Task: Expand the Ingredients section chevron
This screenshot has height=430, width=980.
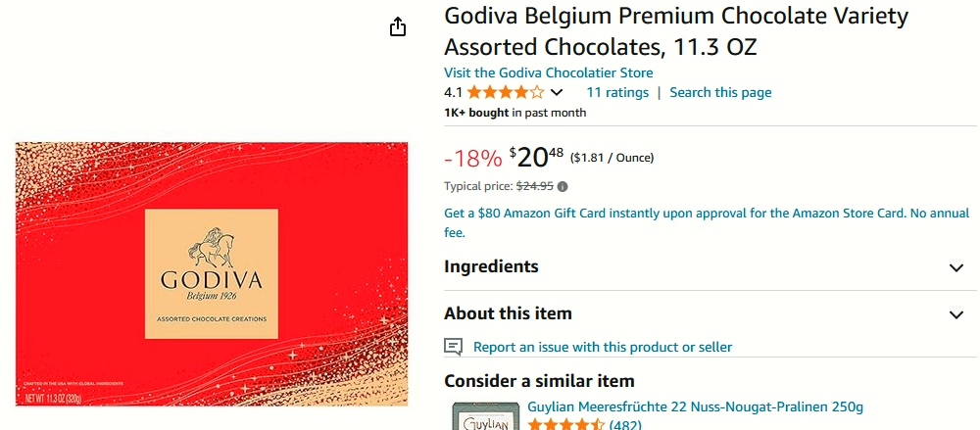Action: pyautogui.click(x=956, y=267)
